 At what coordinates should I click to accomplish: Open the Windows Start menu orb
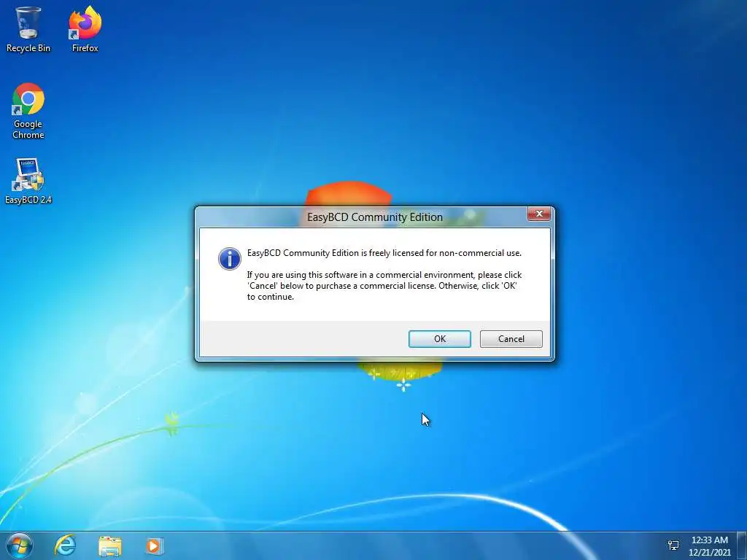pos(18,545)
